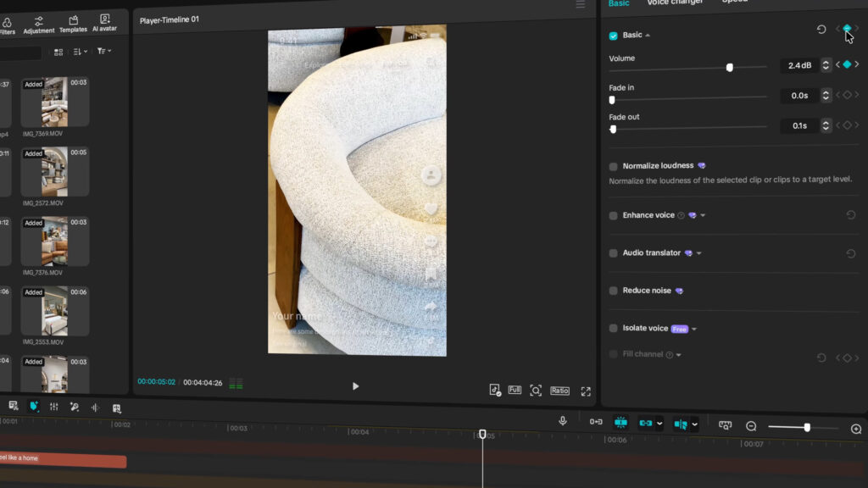
Task: Toggle the Volume keyframe diamond
Action: [847, 64]
